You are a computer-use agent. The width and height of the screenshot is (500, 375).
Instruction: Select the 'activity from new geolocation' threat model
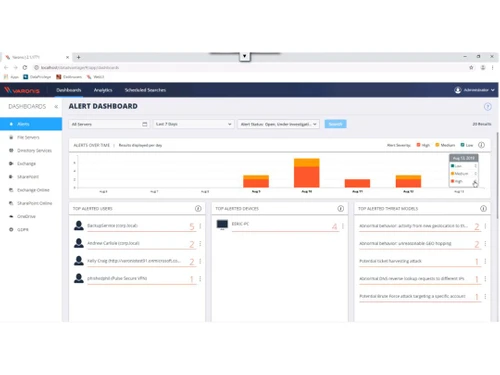coord(420,226)
